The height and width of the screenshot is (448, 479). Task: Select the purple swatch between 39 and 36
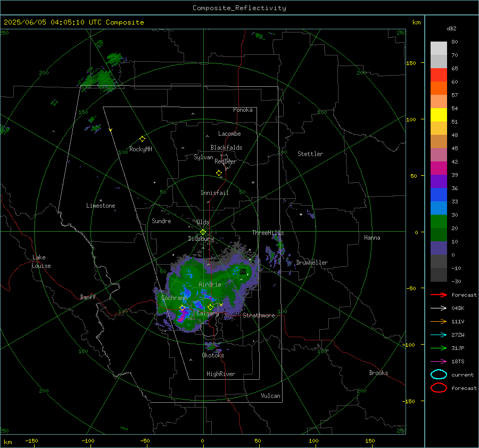439,182
